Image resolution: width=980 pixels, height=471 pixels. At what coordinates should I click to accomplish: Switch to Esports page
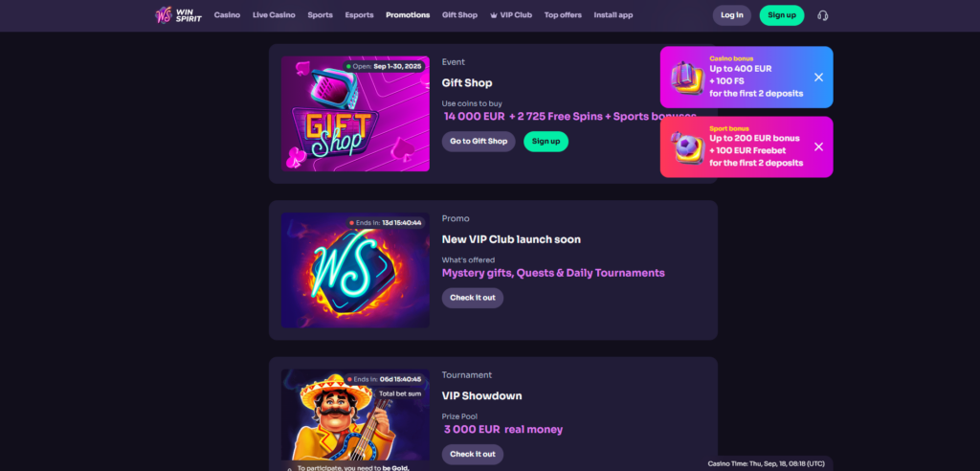pyautogui.click(x=360, y=15)
